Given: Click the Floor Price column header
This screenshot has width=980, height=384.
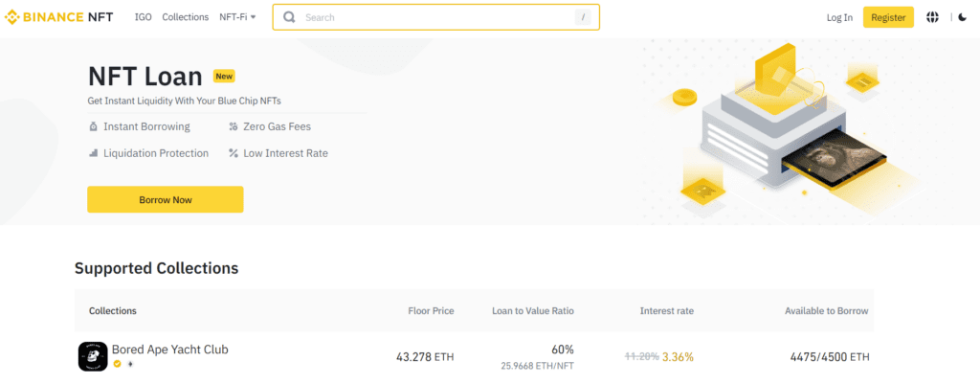Looking at the screenshot, I should [432, 311].
